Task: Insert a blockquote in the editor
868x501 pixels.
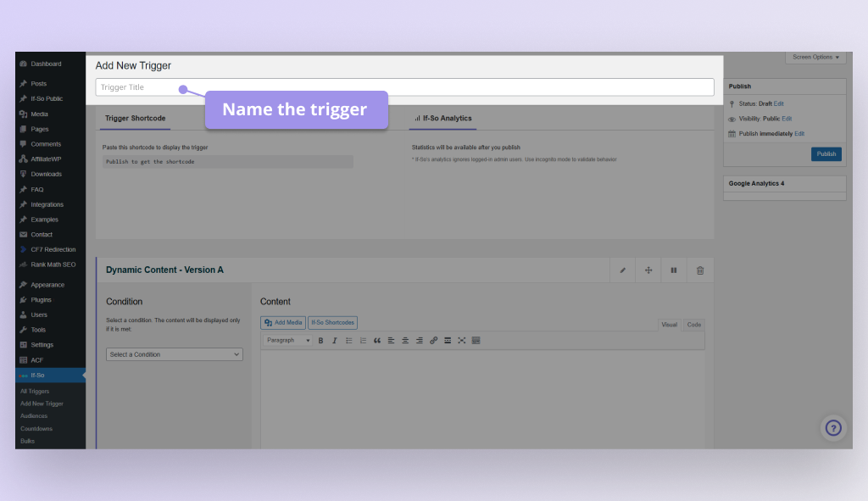Action: (x=377, y=341)
